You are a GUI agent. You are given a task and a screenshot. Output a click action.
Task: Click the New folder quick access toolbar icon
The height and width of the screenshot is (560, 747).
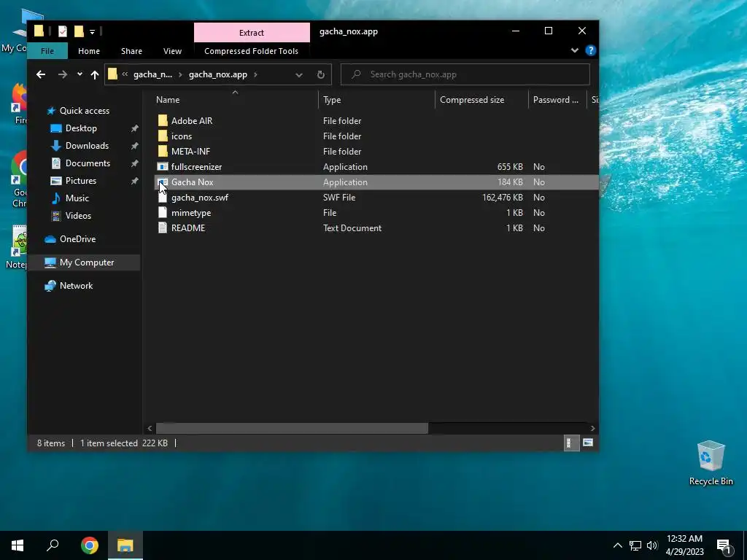pos(79,31)
